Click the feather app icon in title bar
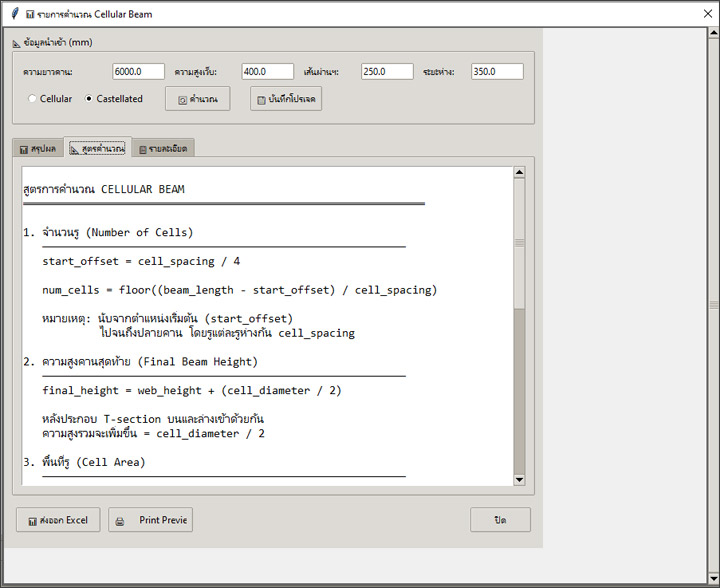This screenshot has height=588, width=720. [x=13, y=14]
